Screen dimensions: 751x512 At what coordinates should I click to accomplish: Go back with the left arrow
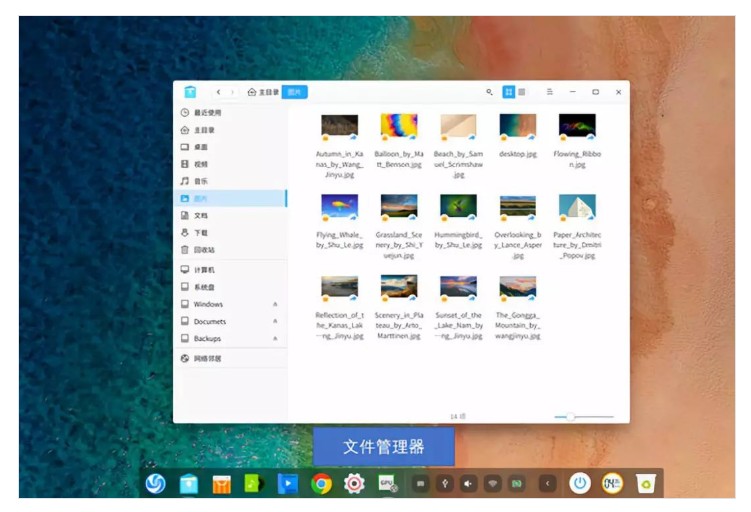pyautogui.click(x=218, y=92)
